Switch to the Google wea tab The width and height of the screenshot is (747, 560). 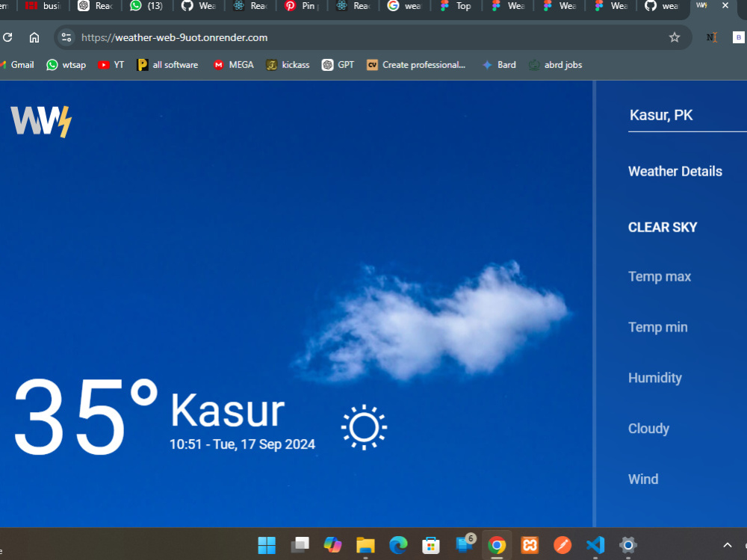405,6
